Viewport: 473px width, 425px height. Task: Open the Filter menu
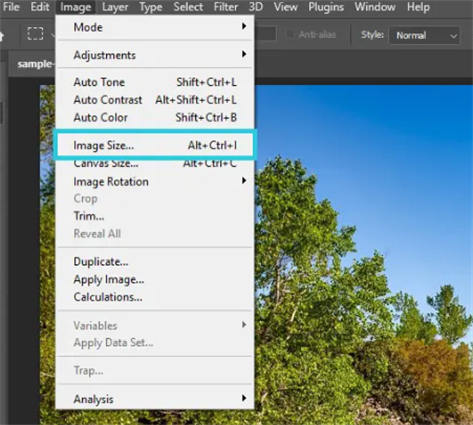point(226,7)
